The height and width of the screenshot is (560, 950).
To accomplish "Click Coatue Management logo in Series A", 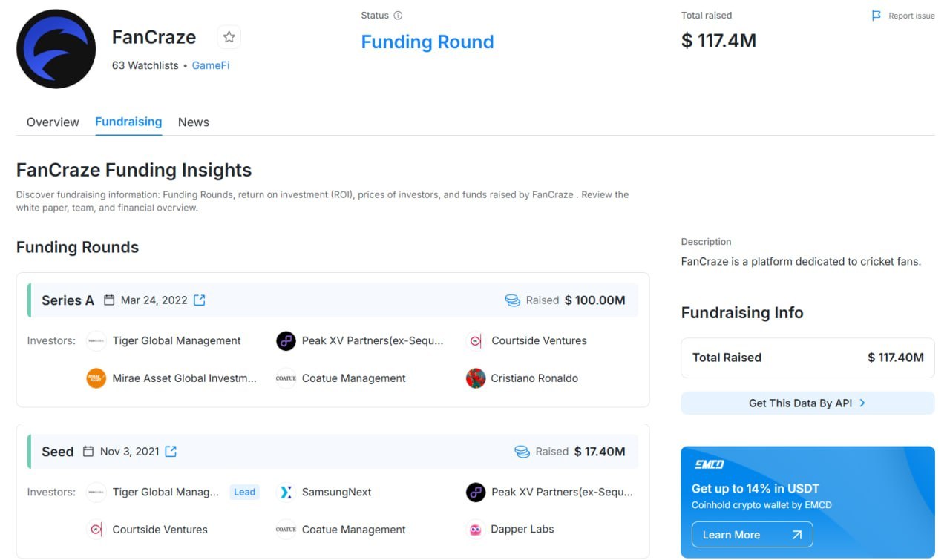I will point(286,378).
